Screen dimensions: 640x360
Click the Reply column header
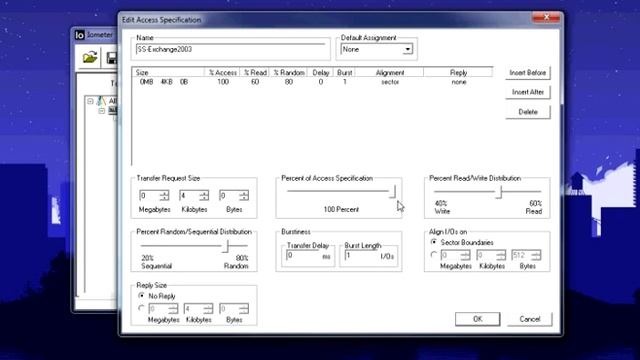(x=458, y=73)
